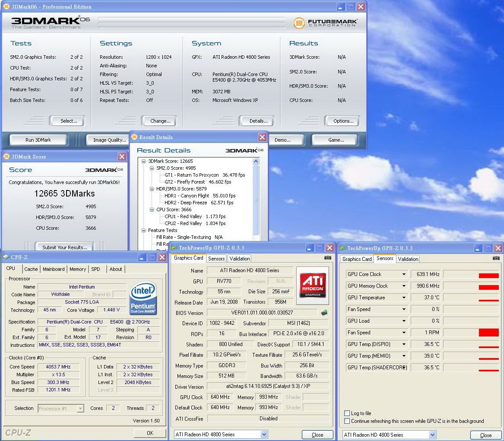The image size is (504, 441).
Task: Click Close button in GPU-Z Graphics Card window
Action: point(317,435)
